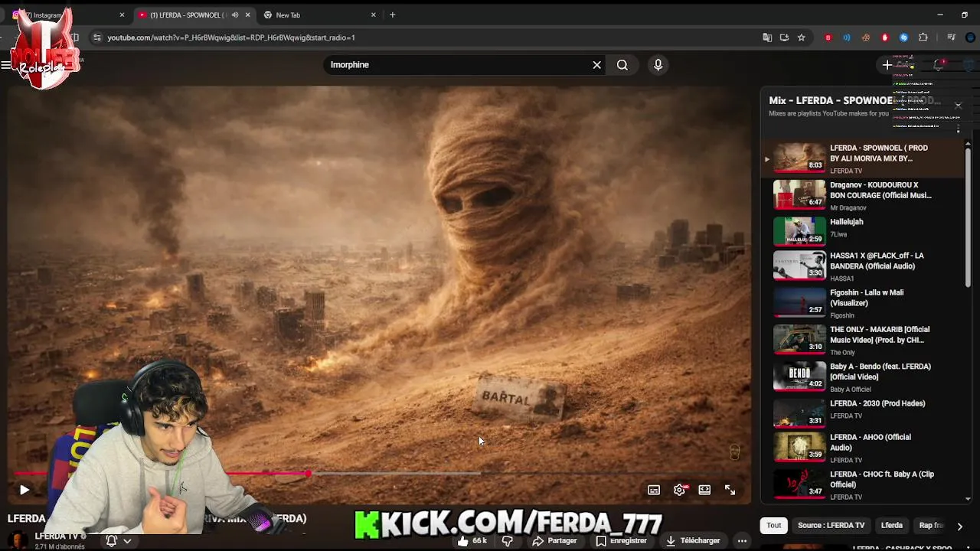
Task: Open a new browser tab
Action: pyautogui.click(x=393, y=15)
